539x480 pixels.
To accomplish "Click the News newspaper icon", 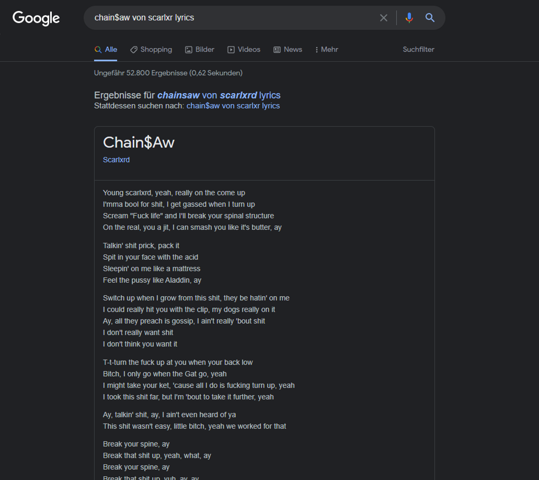I will pyautogui.click(x=277, y=50).
